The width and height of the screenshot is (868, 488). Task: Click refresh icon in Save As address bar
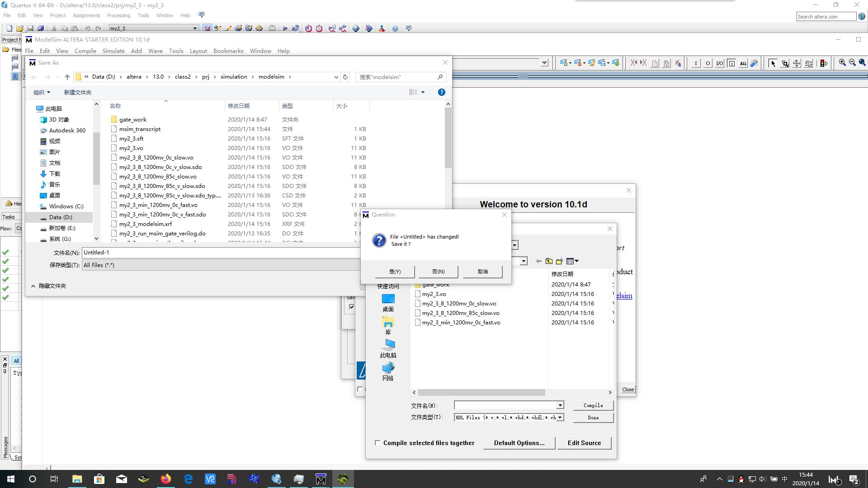click(345, 77)
